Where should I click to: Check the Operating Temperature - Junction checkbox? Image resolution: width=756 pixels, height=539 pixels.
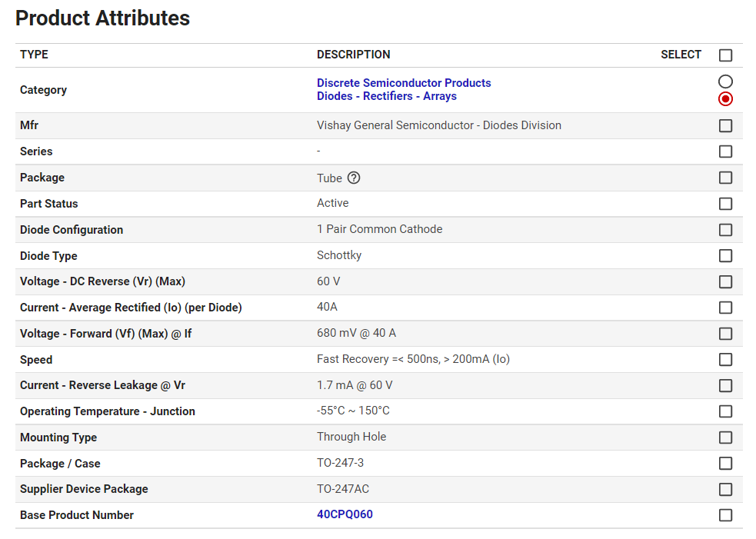click(725, 411)
